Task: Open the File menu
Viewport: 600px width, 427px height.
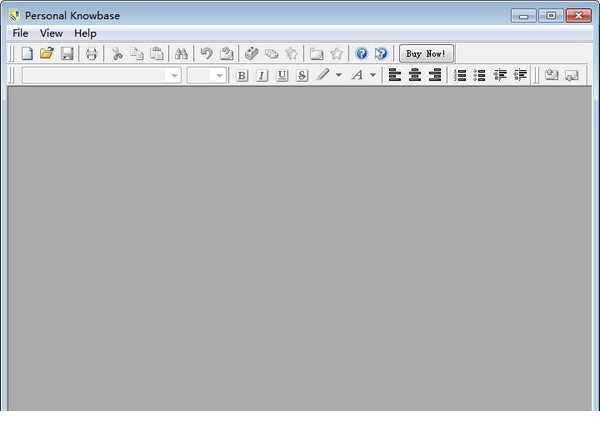Action: (x=20, y=33)
